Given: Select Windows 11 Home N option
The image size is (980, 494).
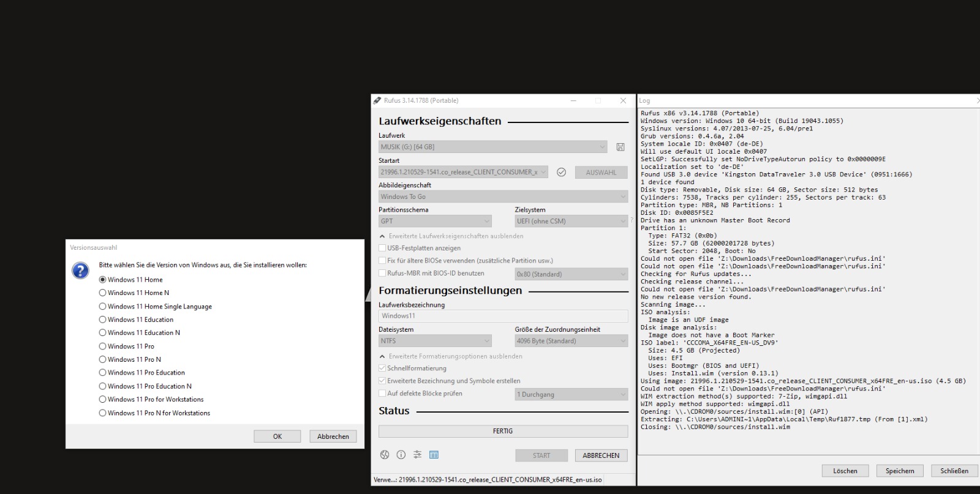Looking at the screenshot, I should [x=134, y=293].
